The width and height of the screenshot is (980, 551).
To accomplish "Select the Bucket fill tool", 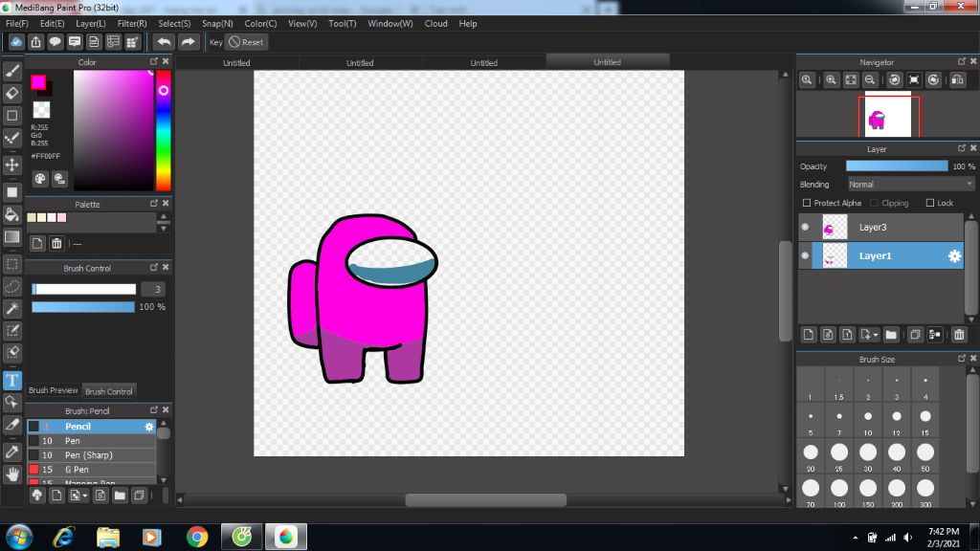I will 11,214.
